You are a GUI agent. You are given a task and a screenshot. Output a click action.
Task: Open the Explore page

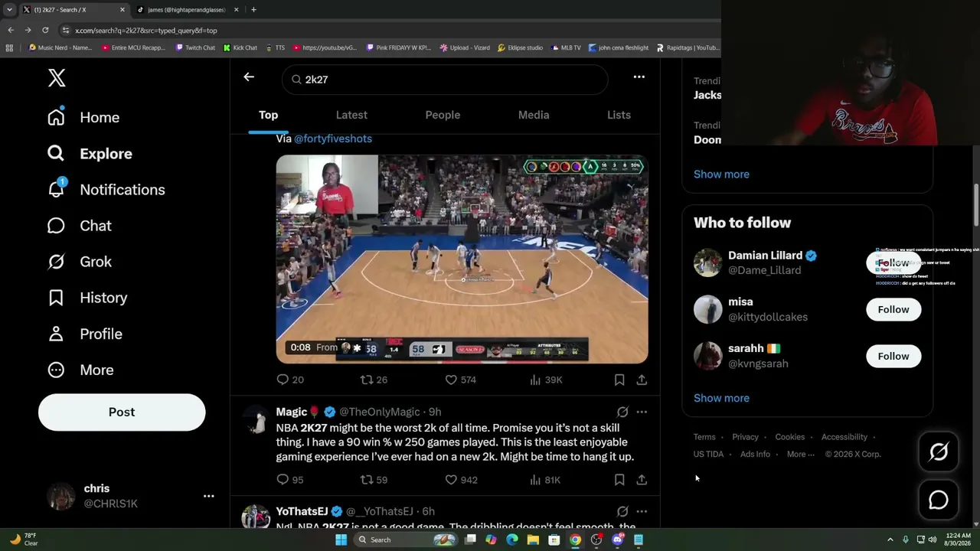(90, 153)
